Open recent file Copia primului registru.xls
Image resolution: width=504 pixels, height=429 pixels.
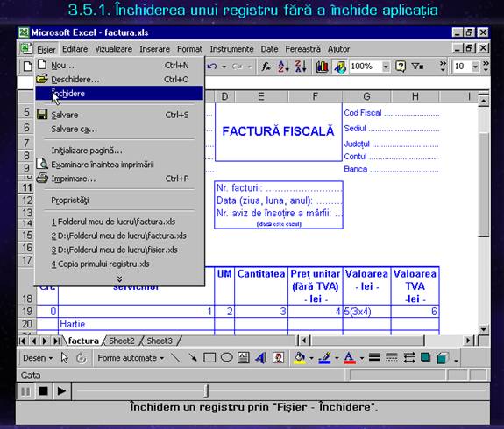click(119, 264)
